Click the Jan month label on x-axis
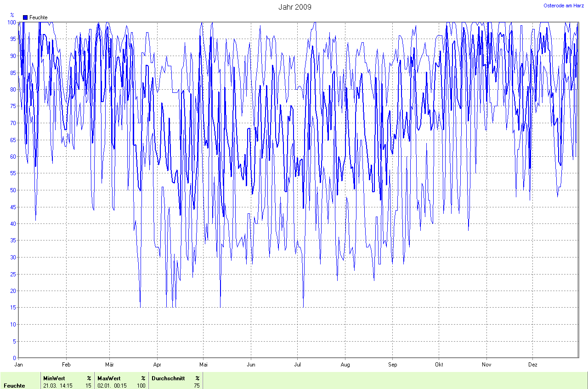 19,365
